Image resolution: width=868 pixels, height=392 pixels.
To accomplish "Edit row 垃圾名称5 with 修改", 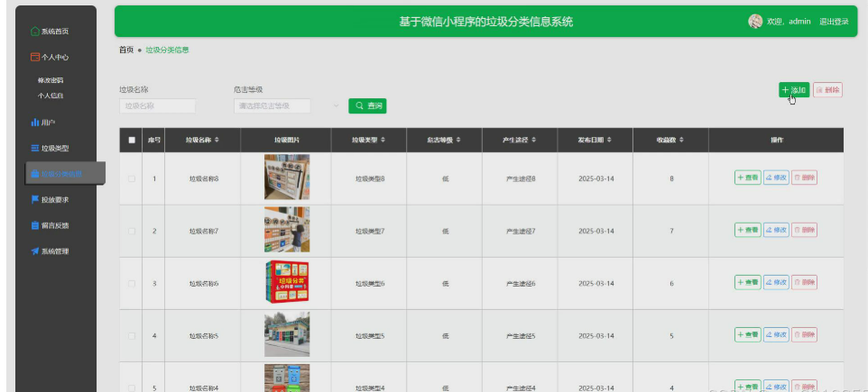I will pos(776,334).
